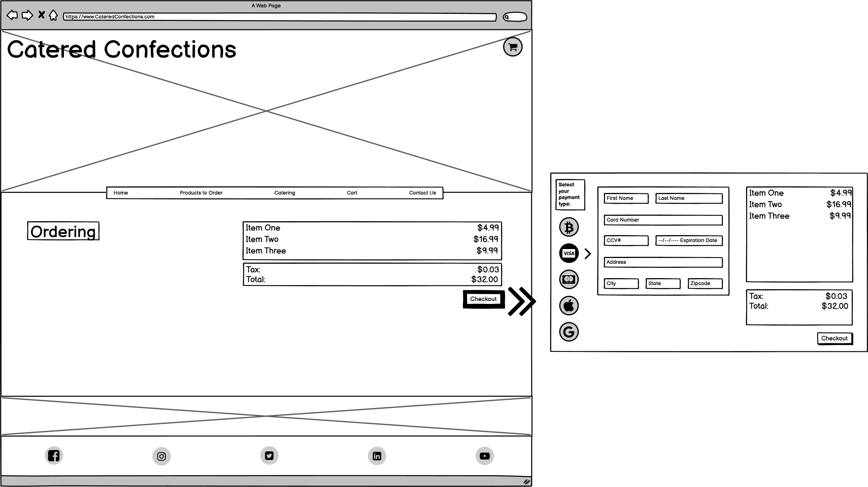The image size is (868, 487).
Task: Expand the Visa payment option chevron
Action: pyautogui.click(x=588, y=253)
